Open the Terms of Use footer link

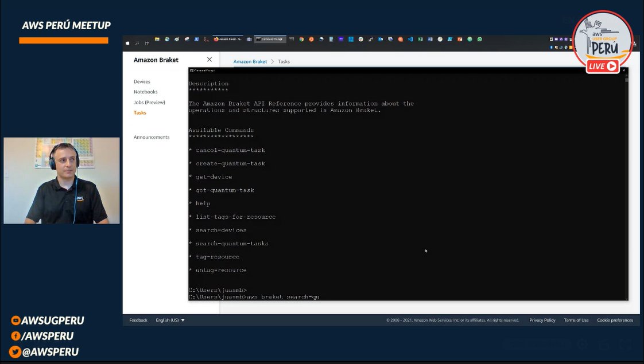[x=576, y=320]
